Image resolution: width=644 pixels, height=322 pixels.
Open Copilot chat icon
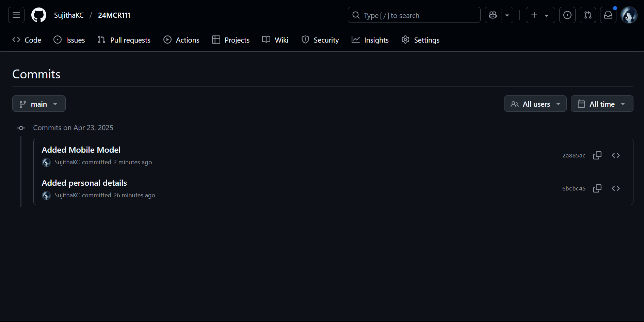[493, 15]
